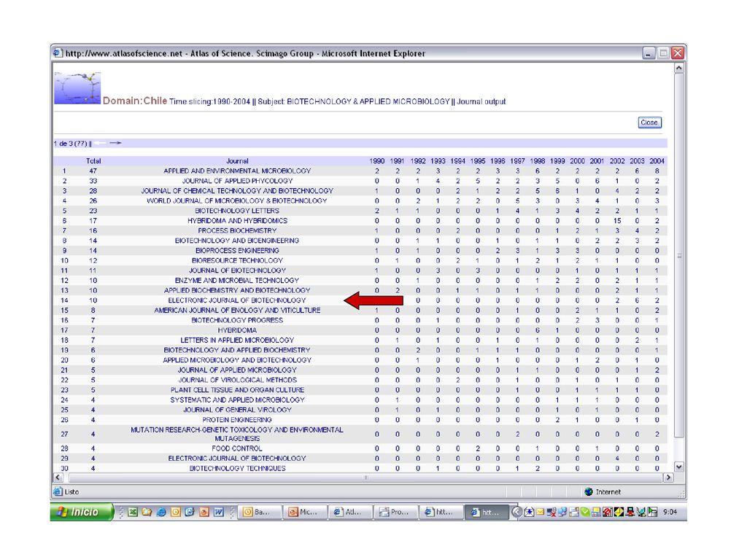Launch Word from the quick launch bar
Screen dimensions: 747x560
(219, 512)
